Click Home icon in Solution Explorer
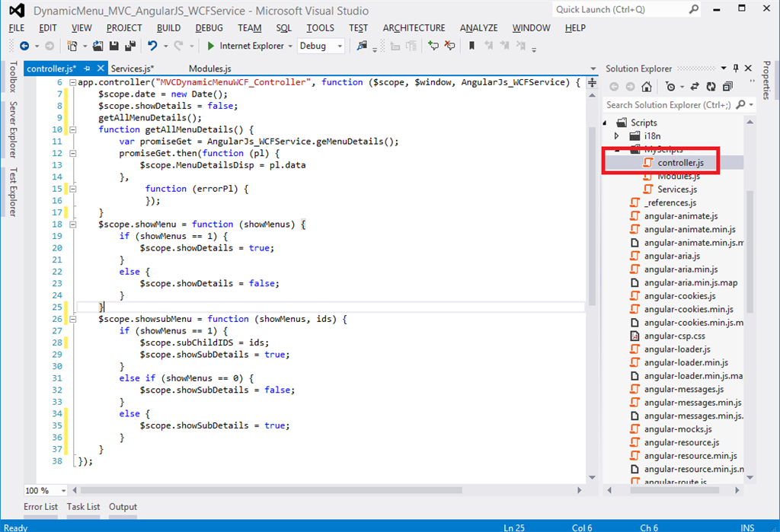780x532 pixels. pyautogui.click(x=646, y=87)
